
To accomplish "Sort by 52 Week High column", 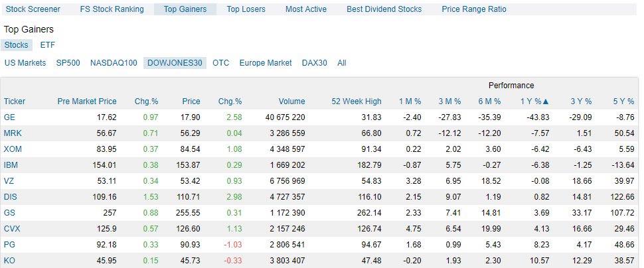I will [357, 101].
